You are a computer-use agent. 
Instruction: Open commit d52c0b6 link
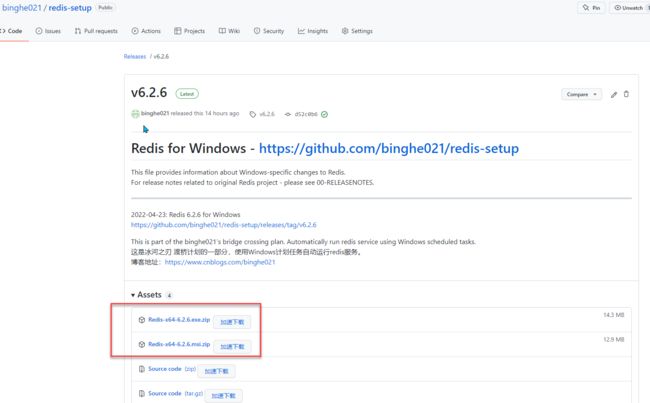click(x=306, y=114)
